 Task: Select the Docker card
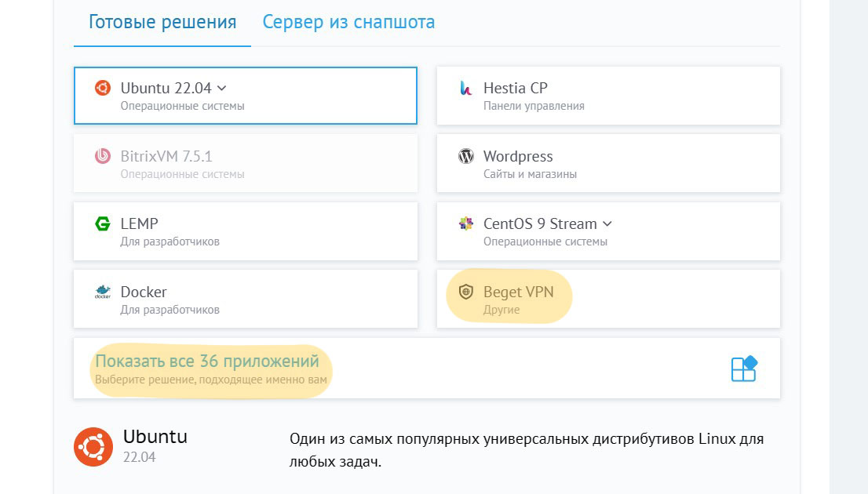click(245, 299)
